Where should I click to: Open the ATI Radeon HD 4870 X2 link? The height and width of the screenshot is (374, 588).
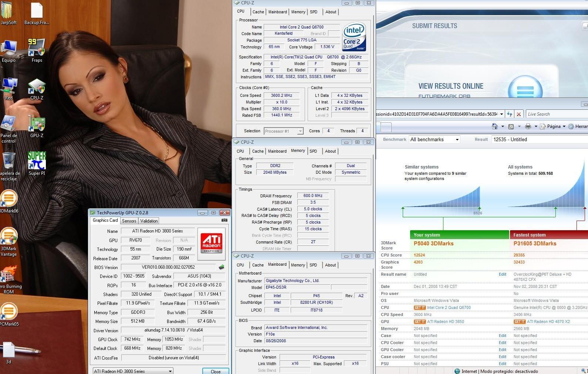(x=548, y=322)
